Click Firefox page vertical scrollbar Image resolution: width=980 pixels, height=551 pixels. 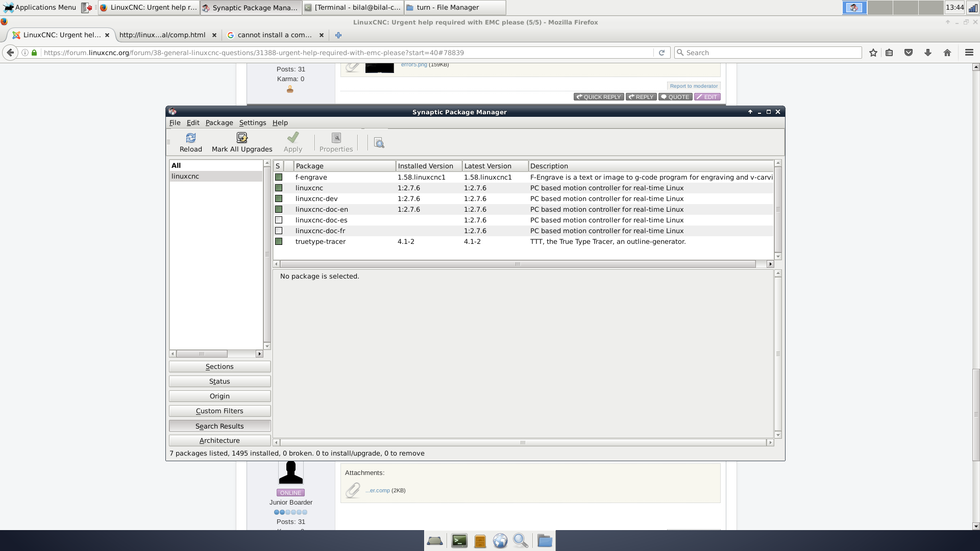click(x=976, y=414)
